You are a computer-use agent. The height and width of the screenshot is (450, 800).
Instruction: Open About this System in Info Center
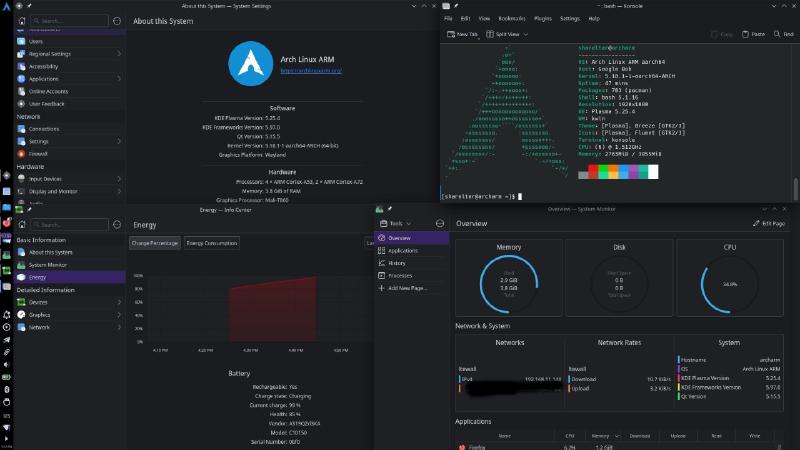pos(69,252)
